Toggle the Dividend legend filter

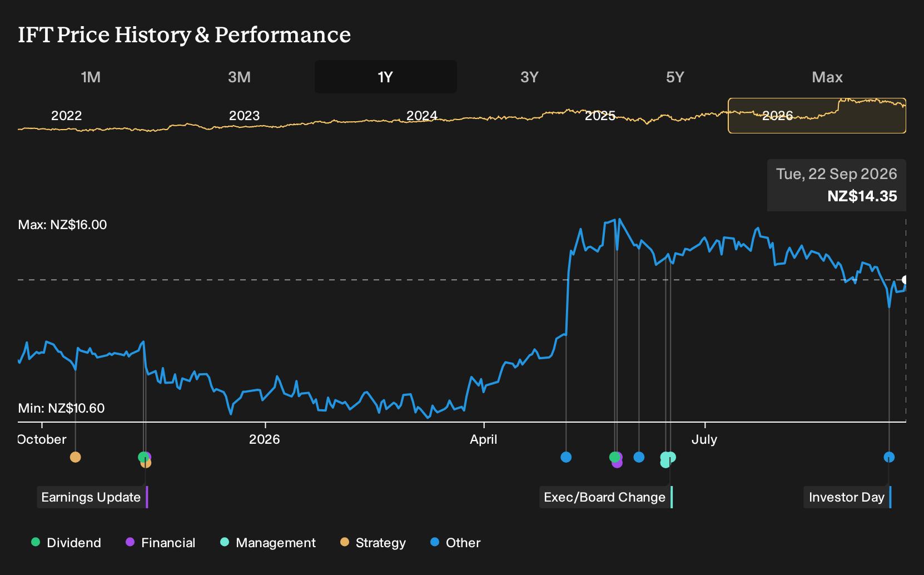66,543
